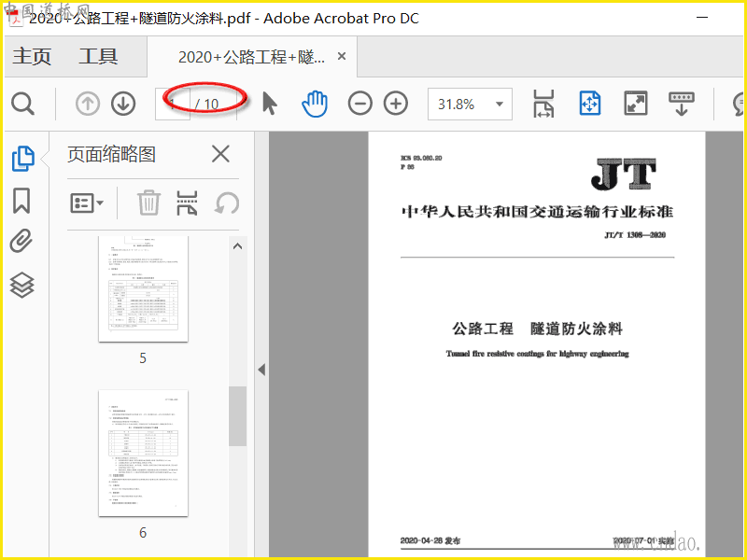Viewport: 747px width, 560px height.
Task: Close the 2020+公路工程 document tab
Action: point(342,56)
